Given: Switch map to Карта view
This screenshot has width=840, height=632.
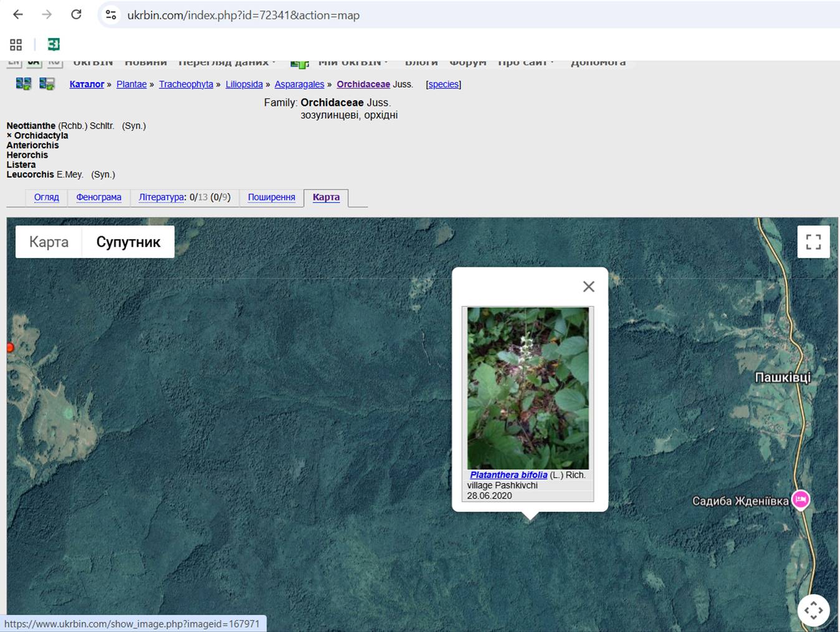Looking at the screenshot, I should pos(49,242).
